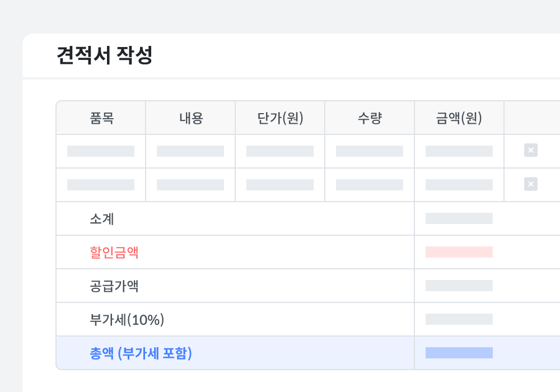Click the 금액(원) column header

[459, 118]
